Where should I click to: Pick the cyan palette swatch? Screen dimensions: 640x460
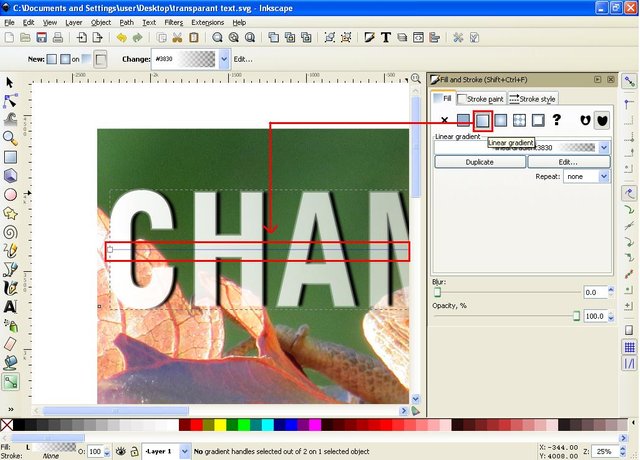point(268,425)
